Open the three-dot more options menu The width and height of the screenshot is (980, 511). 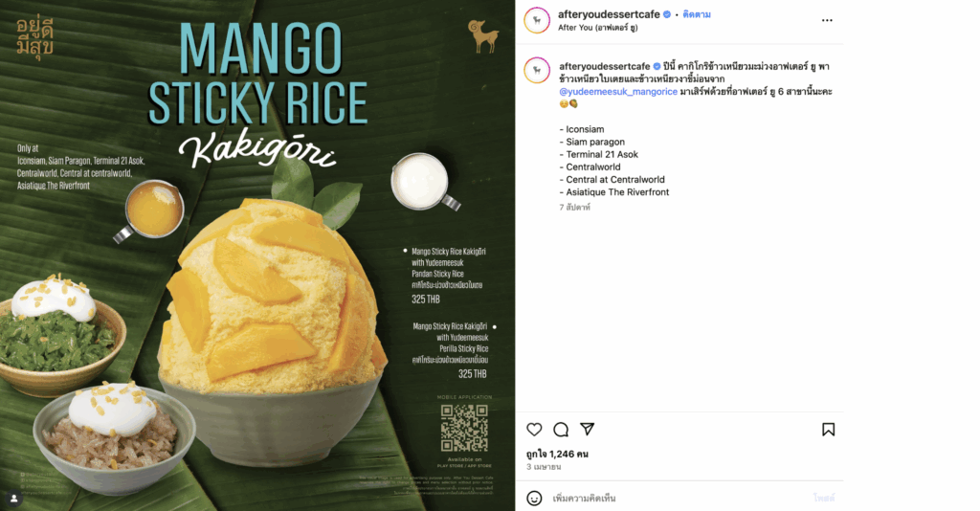[x=827, y=21]
